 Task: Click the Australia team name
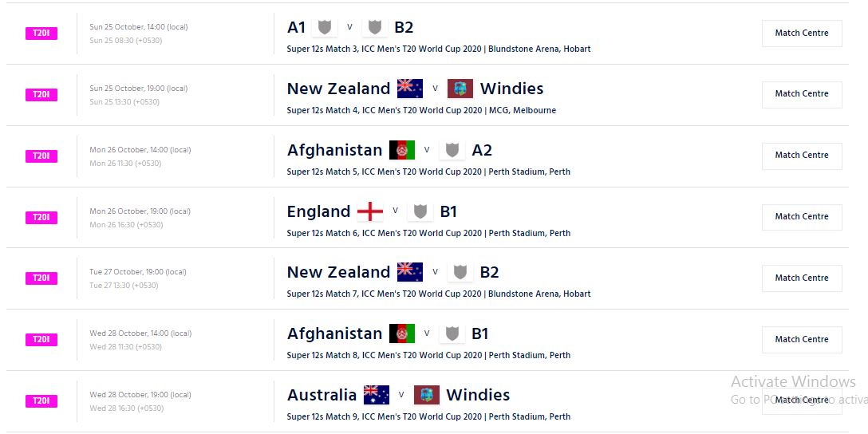point(322,395)
